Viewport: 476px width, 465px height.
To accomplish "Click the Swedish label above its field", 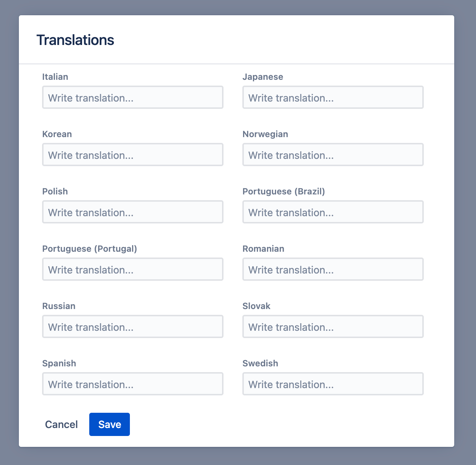I will point(260,363).
